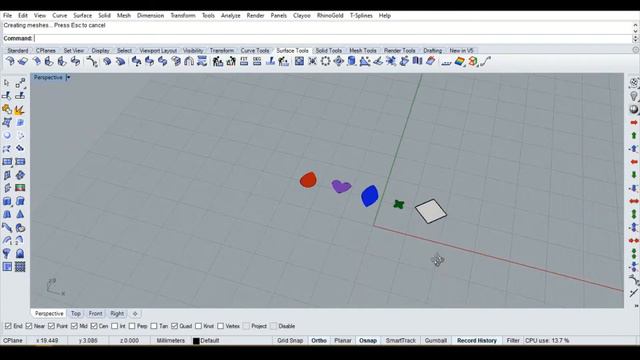Click the CPlane coordinate mode in status bar
640x360 pixels.
13,340
